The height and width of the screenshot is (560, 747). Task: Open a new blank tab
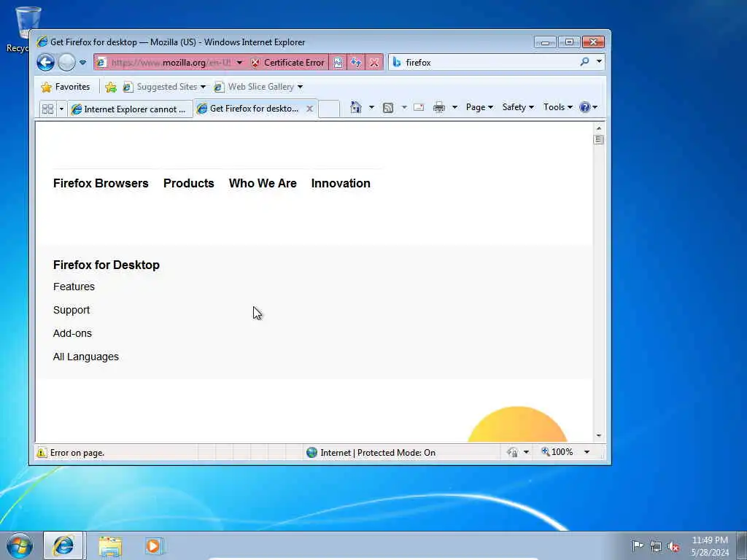(x=329, y=109)
